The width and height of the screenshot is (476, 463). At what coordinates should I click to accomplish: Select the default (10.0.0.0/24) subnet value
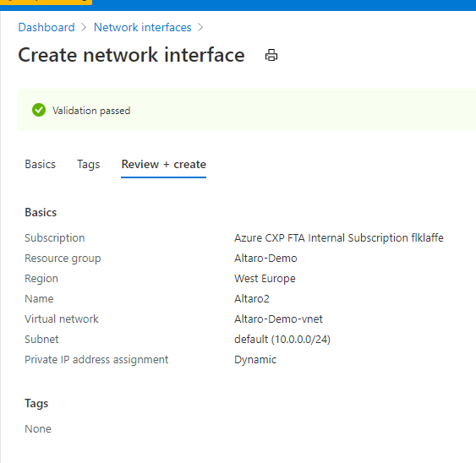click(x=282, y=340)
